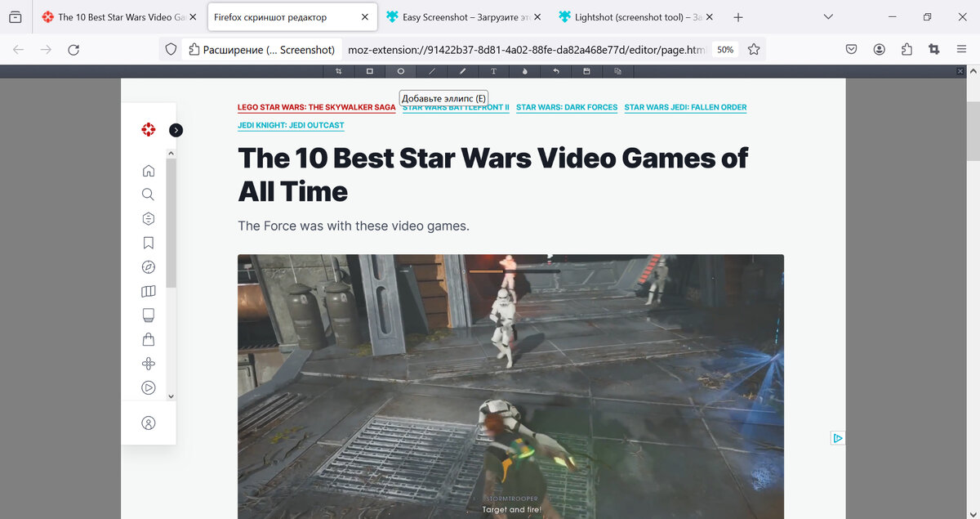Select the text tool marked T

493,71
